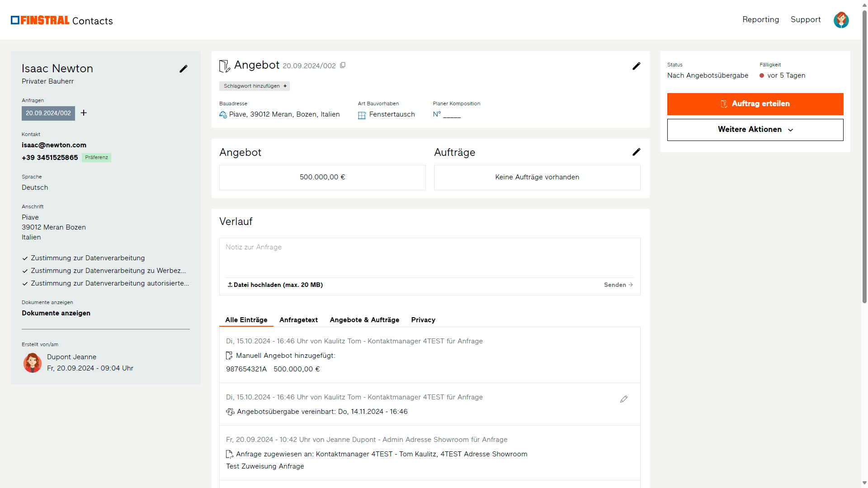Edit Angebot and Aufträge section pencil
This screenshot has height=488, width=868.
pyautogui.click(x=636, y=152)
